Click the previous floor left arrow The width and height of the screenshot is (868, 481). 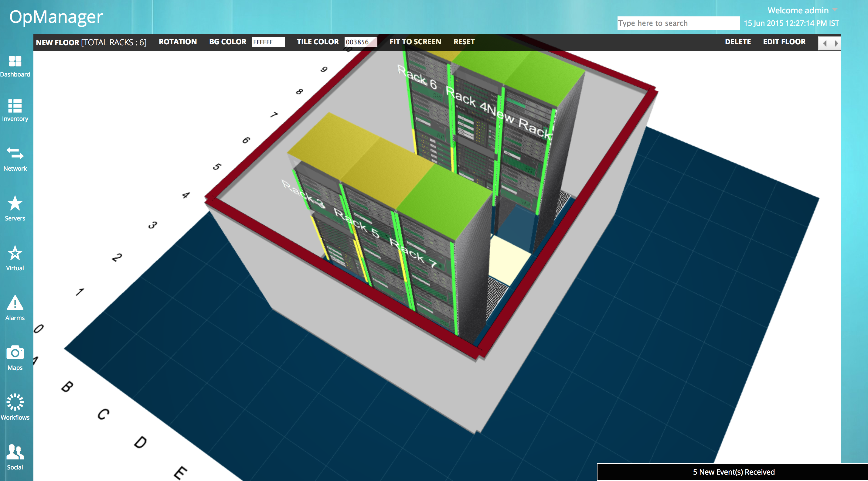click(x=825, y=43)
